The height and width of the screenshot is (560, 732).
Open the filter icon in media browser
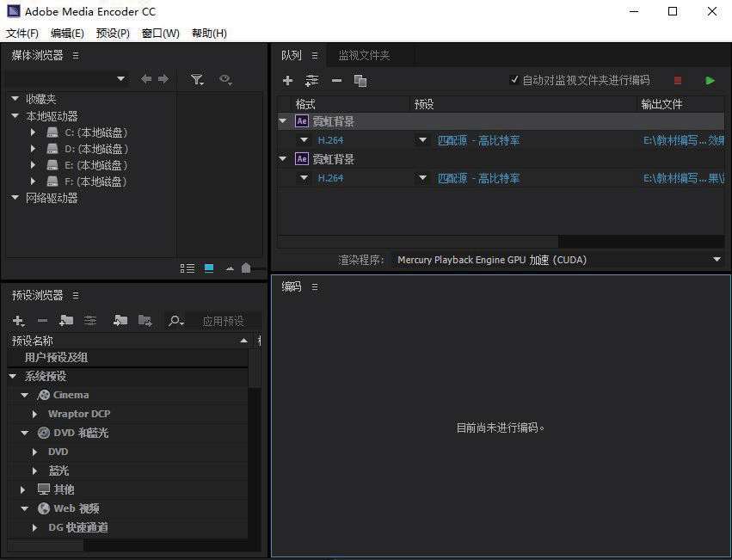pos(197,79)
